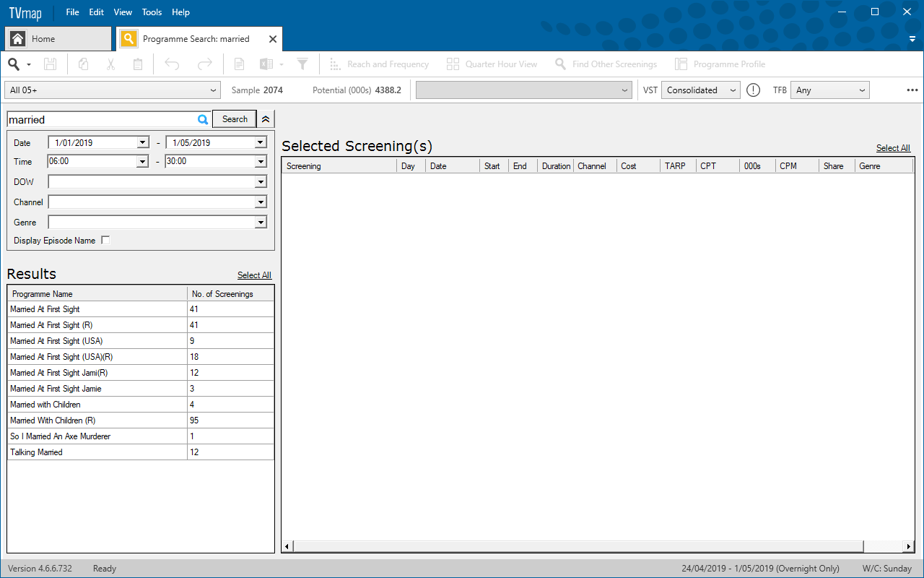Viewport: 924px width, 578px height.
Task: Click the horizontal scrollbar left arrow
Action: (287, 547)
